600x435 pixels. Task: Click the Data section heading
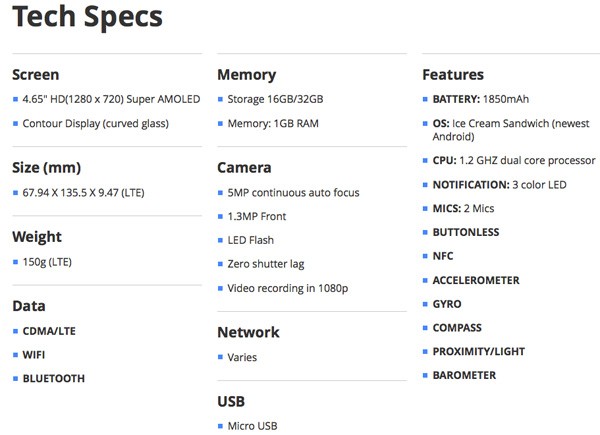pyautogui.click(x=29, y=306)
